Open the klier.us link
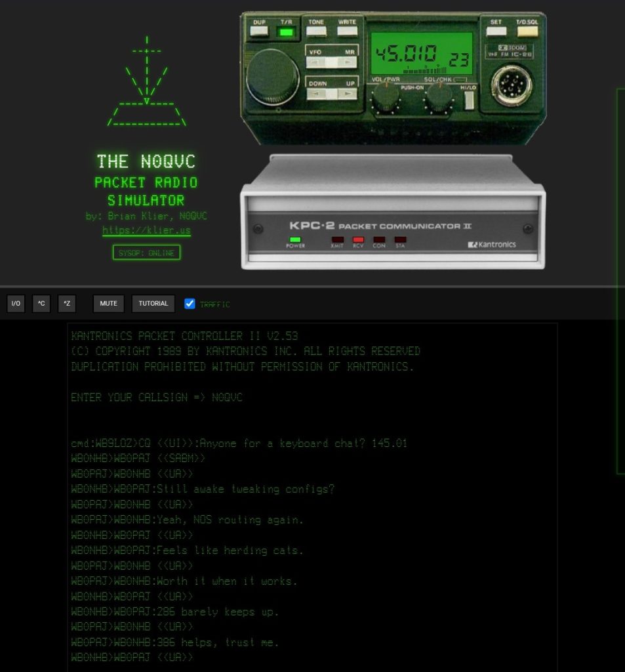The image size is (625, 672). pos(146,231)
